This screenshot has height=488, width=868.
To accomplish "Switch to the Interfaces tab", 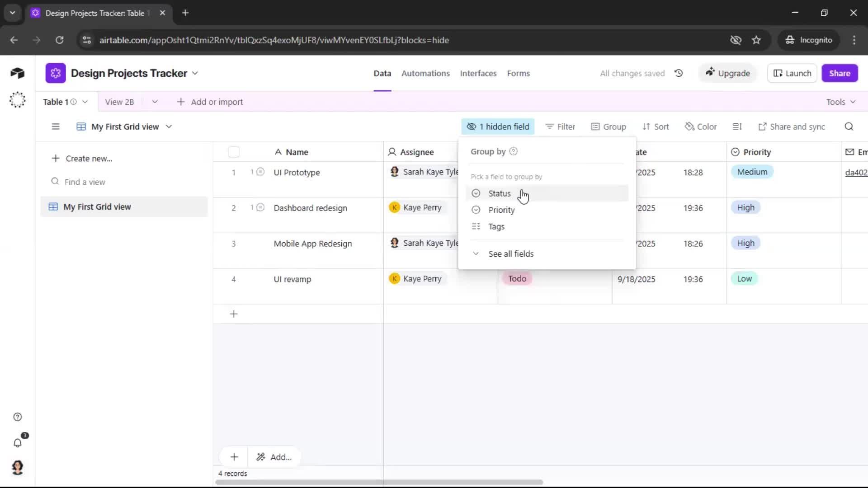I will [478, 73].
